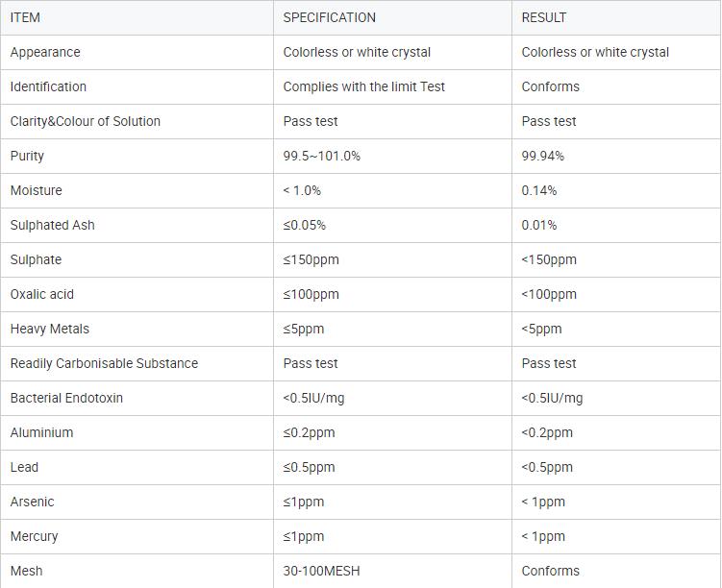This screenshot has height=588, width=722.
Task: Select the Appearance row label
Action: pyautogui.click(x=45, y=53)
